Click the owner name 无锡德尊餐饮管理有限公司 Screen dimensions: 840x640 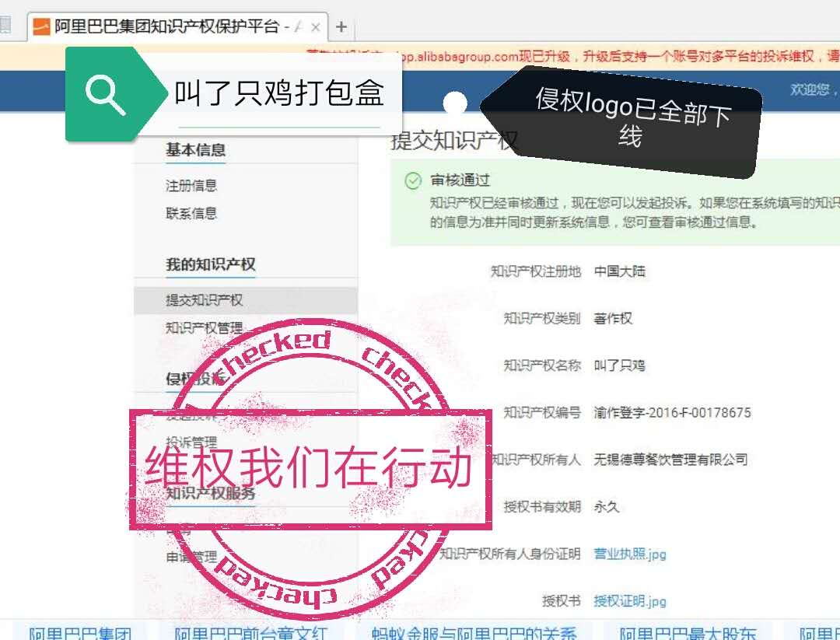click(x=670, y=460)
